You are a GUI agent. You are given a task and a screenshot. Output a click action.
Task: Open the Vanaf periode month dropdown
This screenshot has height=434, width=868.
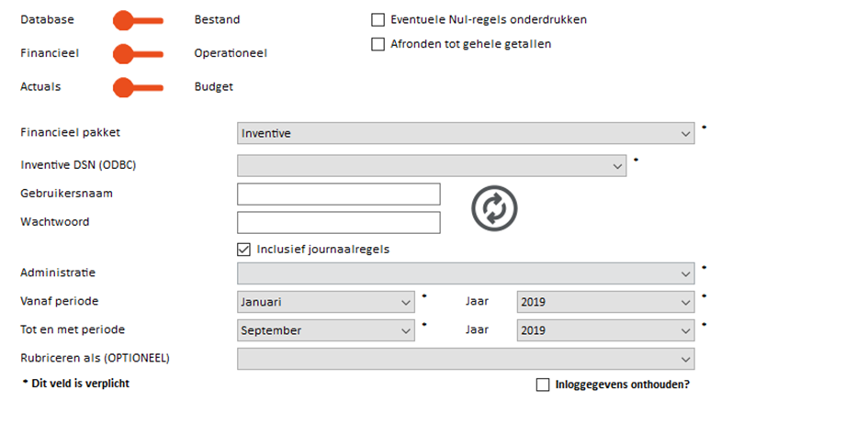point(325,302)
